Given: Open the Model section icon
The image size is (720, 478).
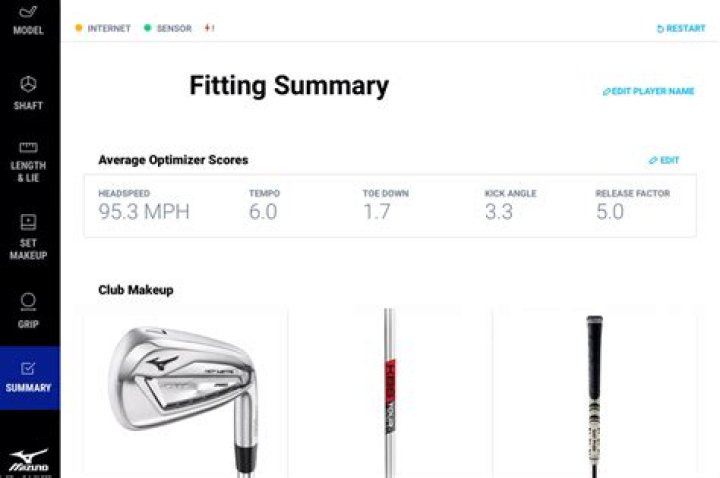Looking at the screenshot, I should 28,11.
